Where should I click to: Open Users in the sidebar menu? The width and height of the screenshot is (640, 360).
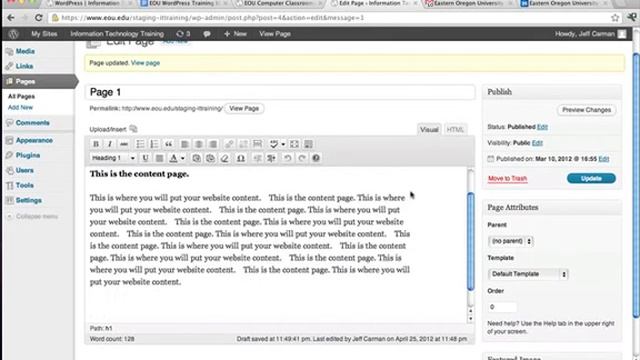[24, 170]
